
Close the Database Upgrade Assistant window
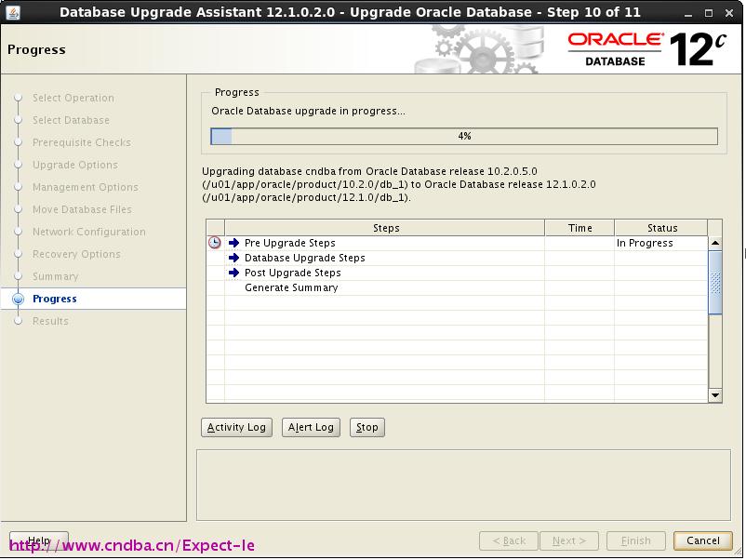729,13
